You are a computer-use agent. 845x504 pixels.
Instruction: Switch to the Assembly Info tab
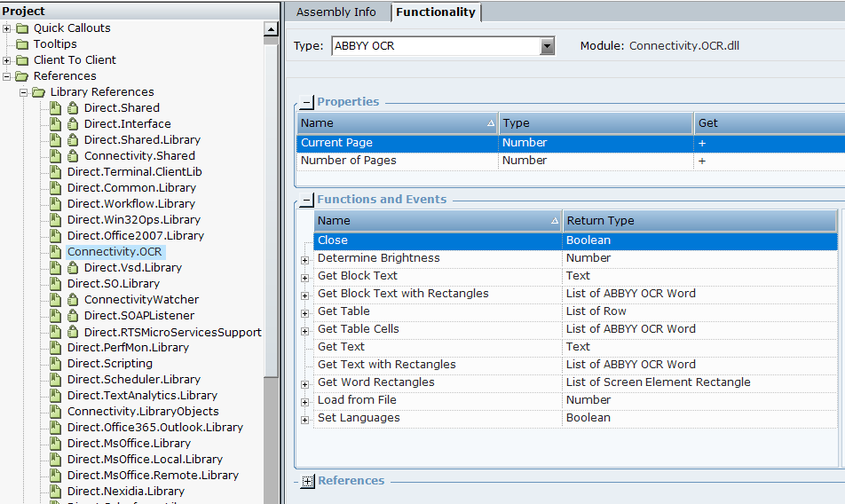[336, 12]
